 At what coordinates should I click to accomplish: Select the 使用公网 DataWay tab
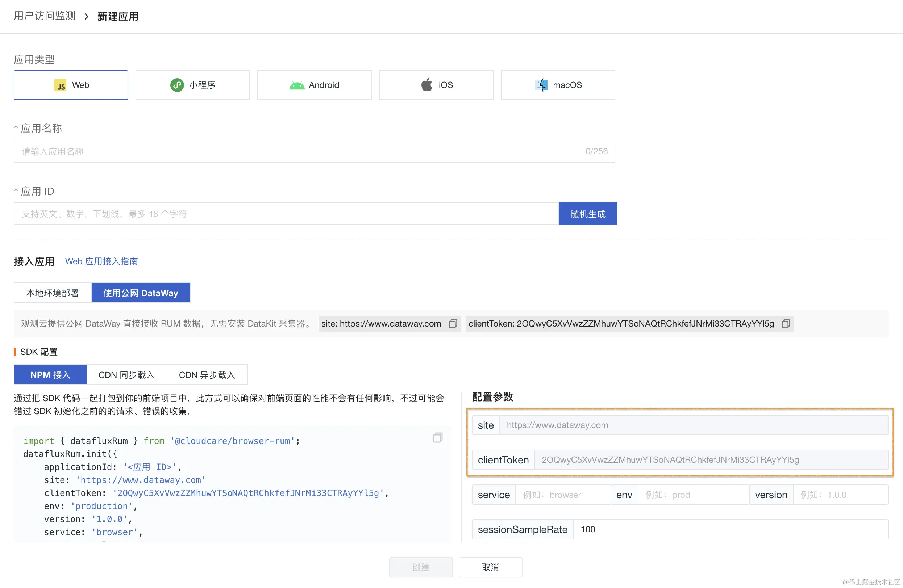140,293
